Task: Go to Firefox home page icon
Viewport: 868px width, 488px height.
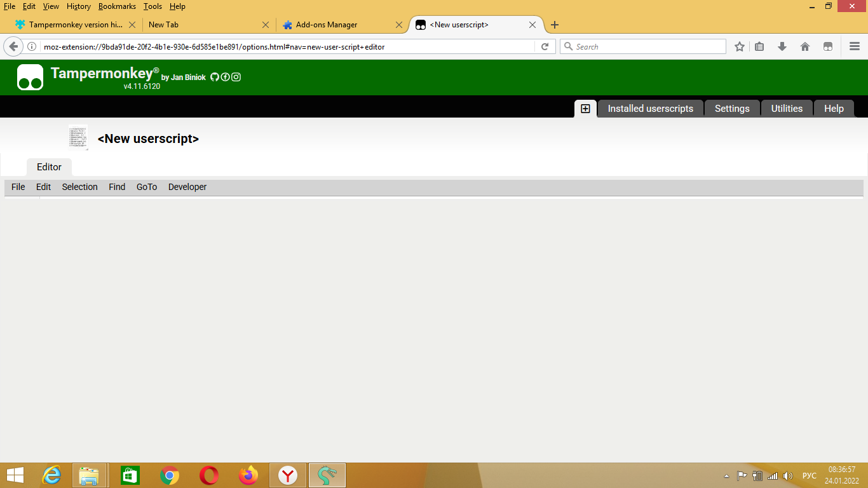Action: click(805, 46)
